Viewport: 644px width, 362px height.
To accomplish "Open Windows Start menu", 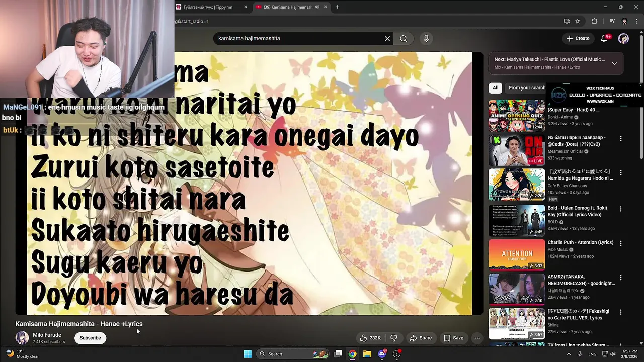I will [248, 354].
